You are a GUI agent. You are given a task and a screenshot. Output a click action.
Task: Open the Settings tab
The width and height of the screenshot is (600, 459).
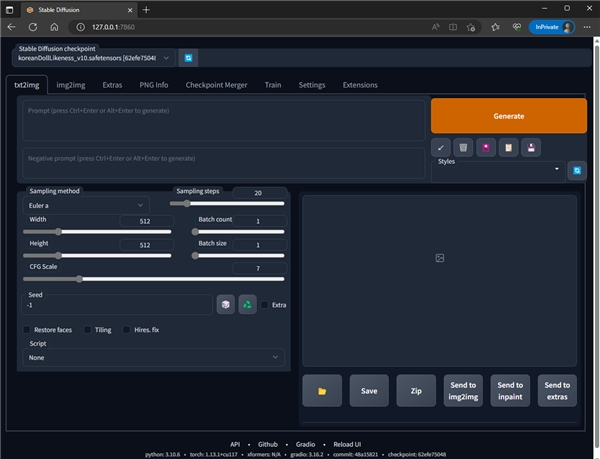click(312, 85)
